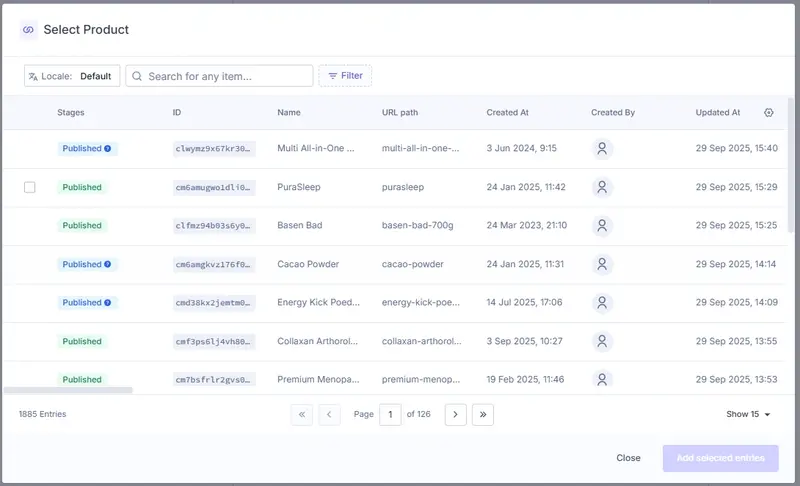Click the creator avatar in Energy Kick row
Screen dimensions: 800x486
pos(602,302)
